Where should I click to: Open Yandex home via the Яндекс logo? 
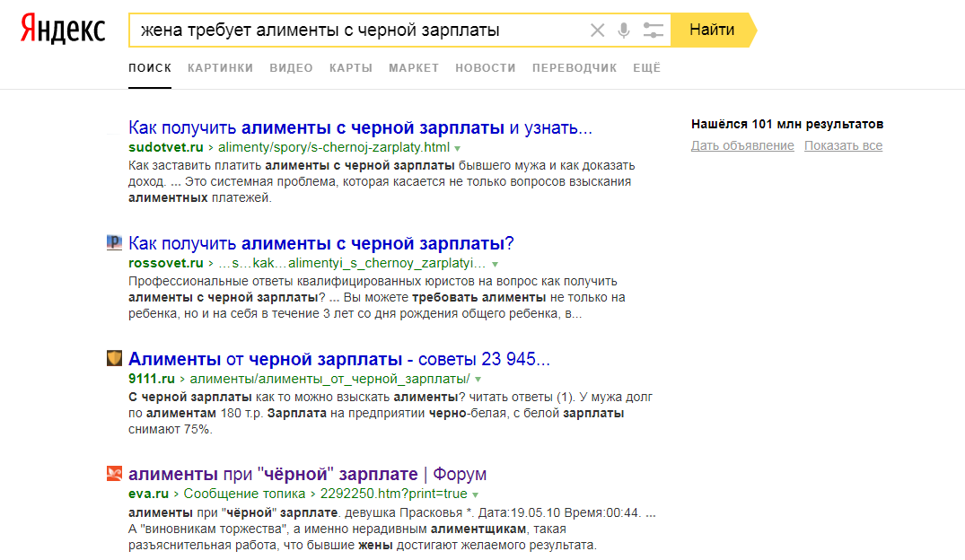pyautogui.click(x=63, y=29)
